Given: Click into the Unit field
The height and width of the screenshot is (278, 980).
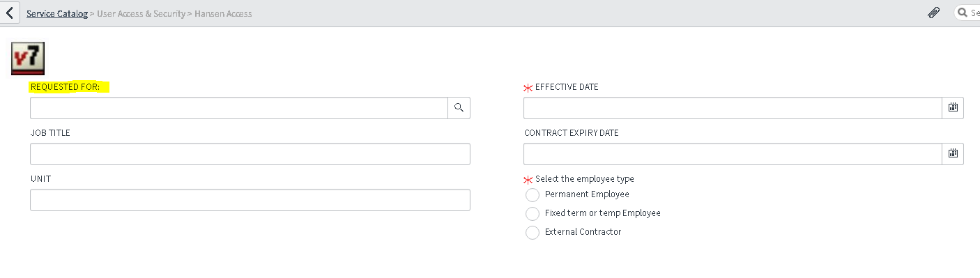Looking at the screenshot, I should (x=250, y=200).
